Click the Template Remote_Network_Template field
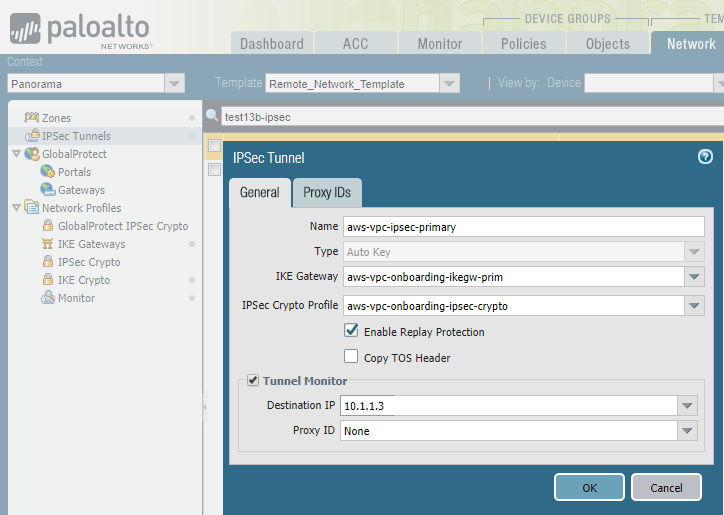724x515 pixels. coord(352,84)
